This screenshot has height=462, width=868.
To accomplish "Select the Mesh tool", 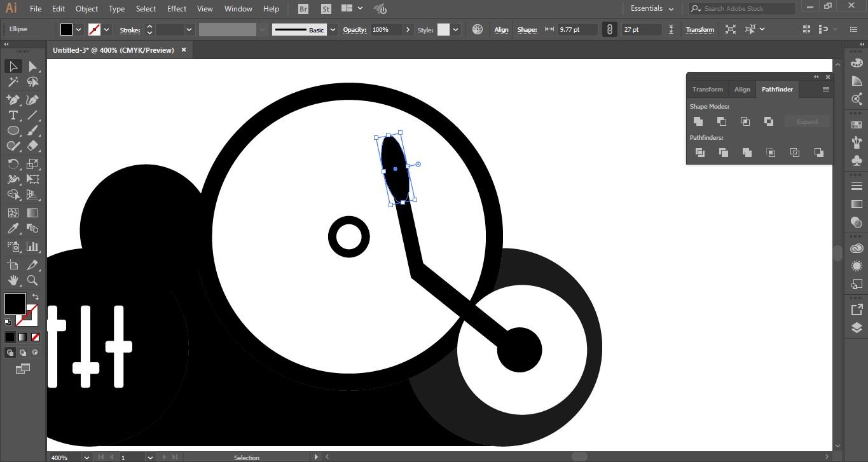I will (x=13, y=213).
